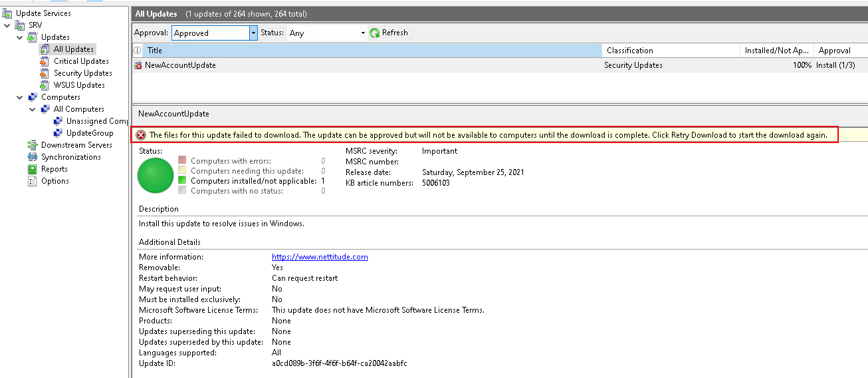Open the nettitude.com more information link
Screen dimensions: 868x378
click(320, 257)
